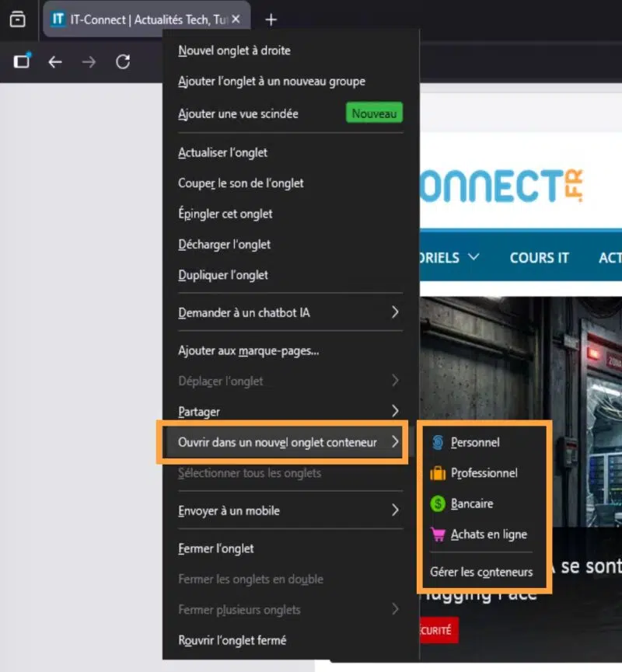Open Gérer les conteneurs
The height and width of the screenshot is (672, 622).
481,572
